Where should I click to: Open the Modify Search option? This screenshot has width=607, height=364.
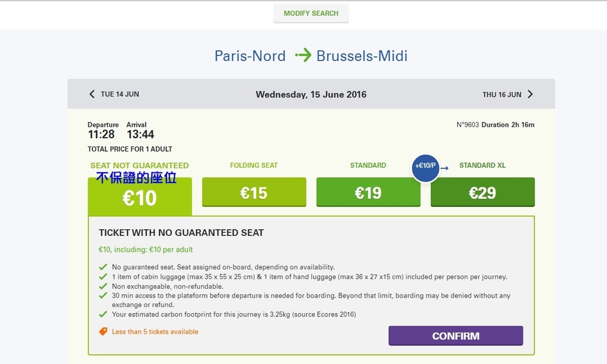(311, 13)
